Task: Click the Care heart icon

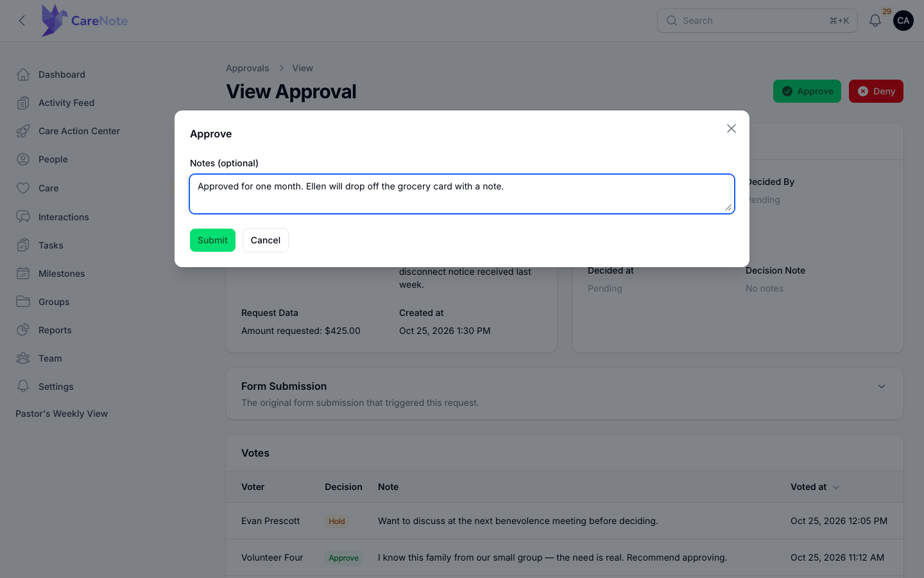Action: point(23,188)
